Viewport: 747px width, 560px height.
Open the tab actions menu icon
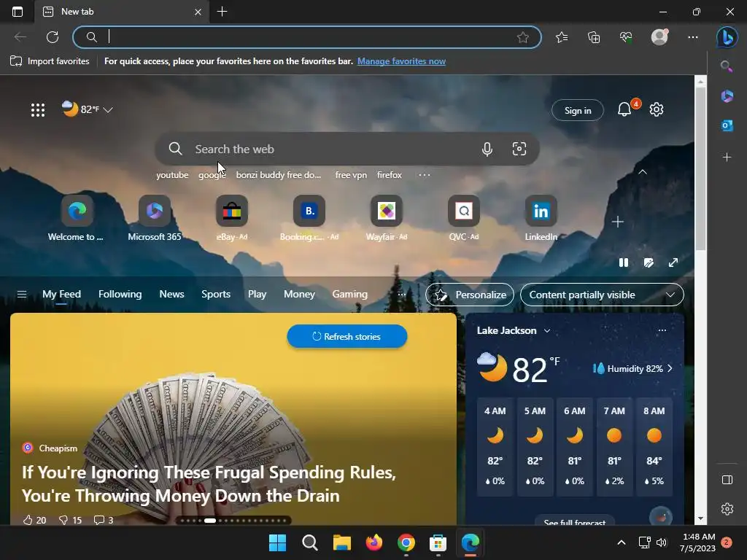(x=18, y=12)
